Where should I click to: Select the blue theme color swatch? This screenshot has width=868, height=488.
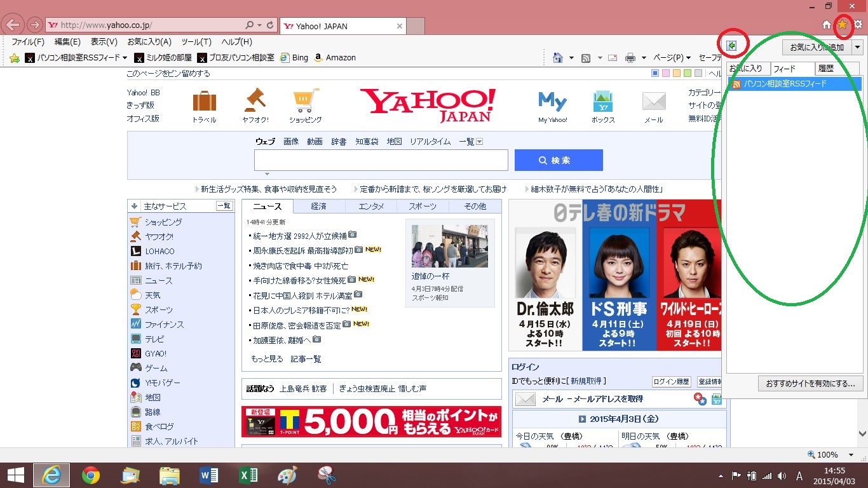pos(655,74)
